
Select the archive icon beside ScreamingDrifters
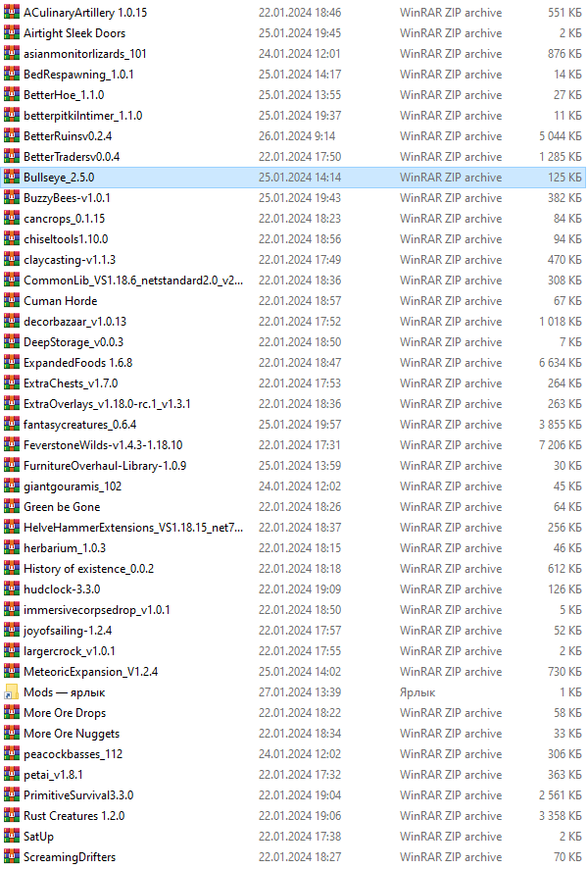click(x=12, y=857)
